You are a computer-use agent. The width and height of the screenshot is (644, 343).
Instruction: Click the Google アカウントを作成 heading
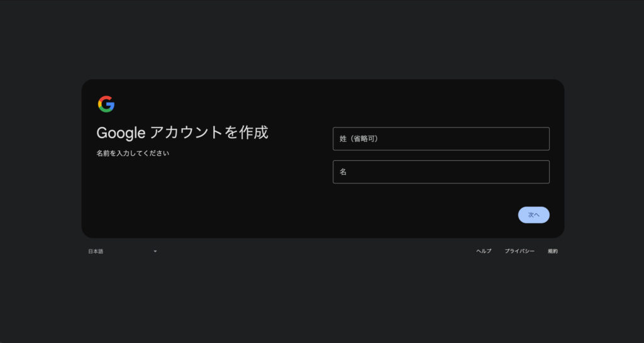[182, 133]
